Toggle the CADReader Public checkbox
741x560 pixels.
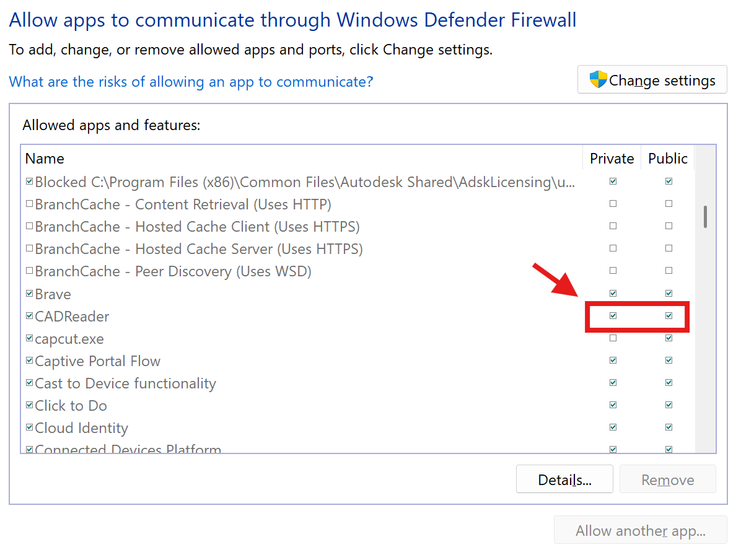coord(669,316)
